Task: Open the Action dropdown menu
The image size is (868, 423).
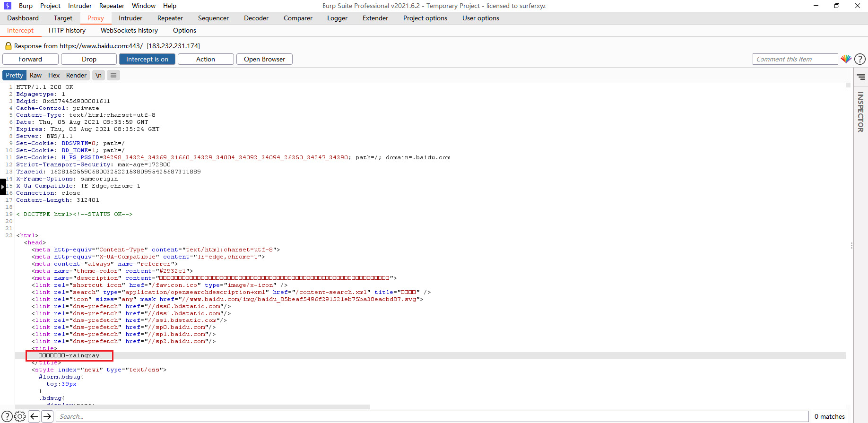Action: click(x=206, y=59)
